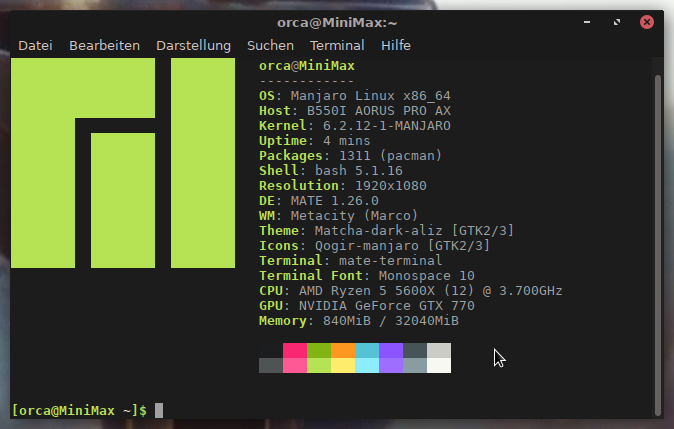Click the Icons line Qogir-manjaro
This screenshot has height=429, width=674.
tap(374, 246)
